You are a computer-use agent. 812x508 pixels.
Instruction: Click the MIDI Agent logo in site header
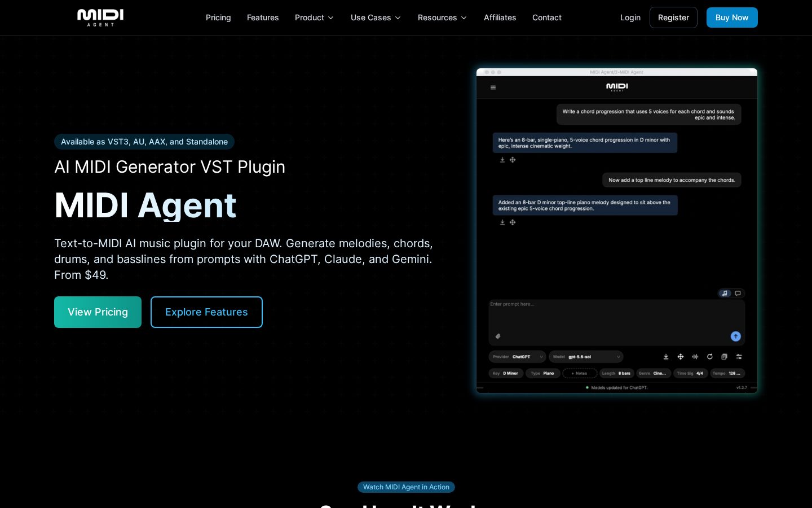click(x=100, y=17)
